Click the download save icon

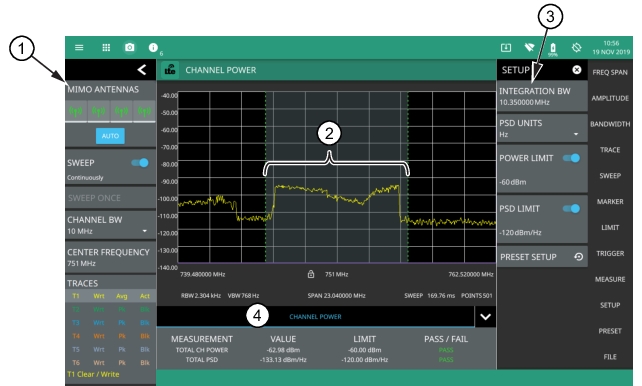coord(506,48)
